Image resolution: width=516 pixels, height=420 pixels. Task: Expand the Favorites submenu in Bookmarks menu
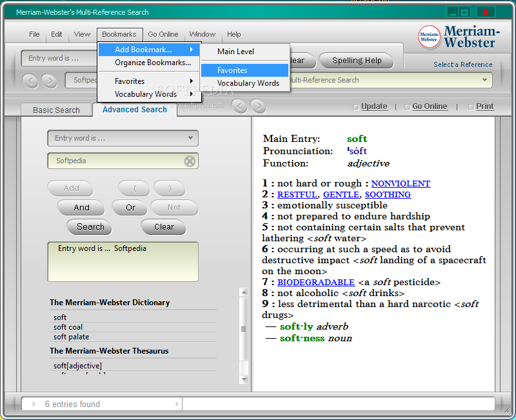150,81
